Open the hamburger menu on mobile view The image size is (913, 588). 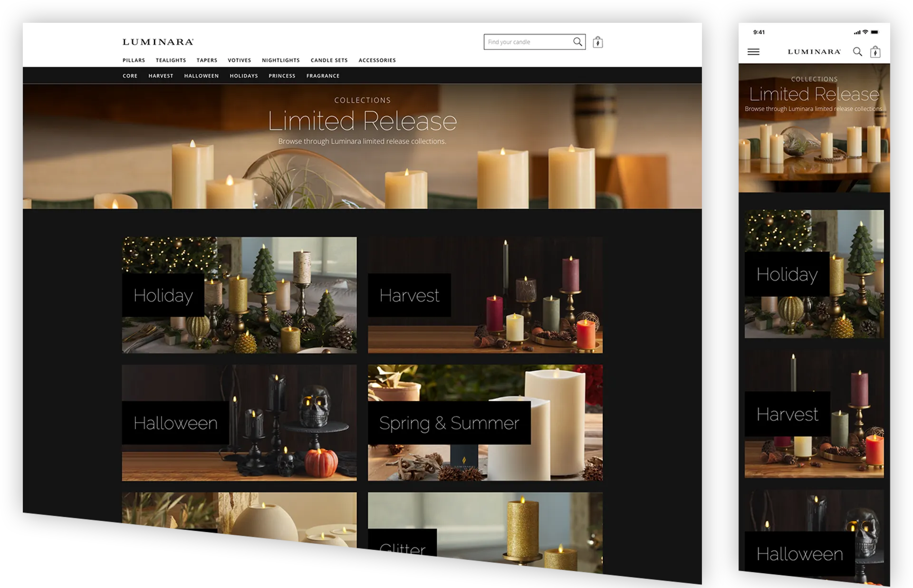coord(753,52)
